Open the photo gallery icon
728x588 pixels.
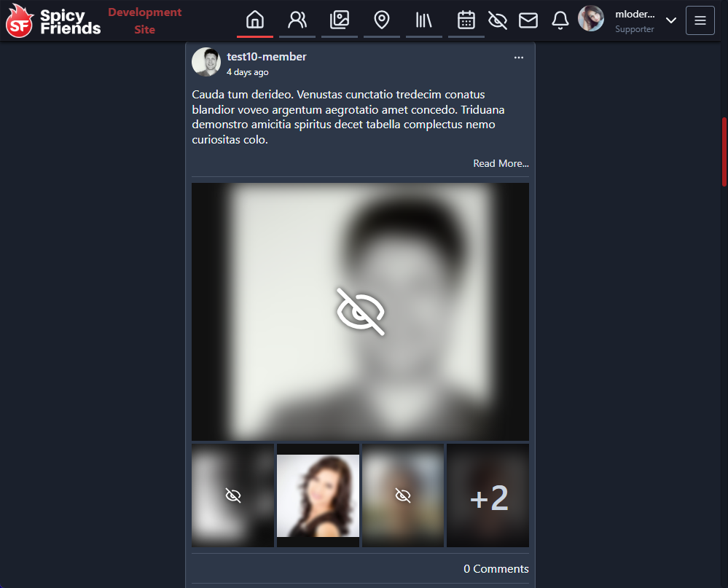340,20
